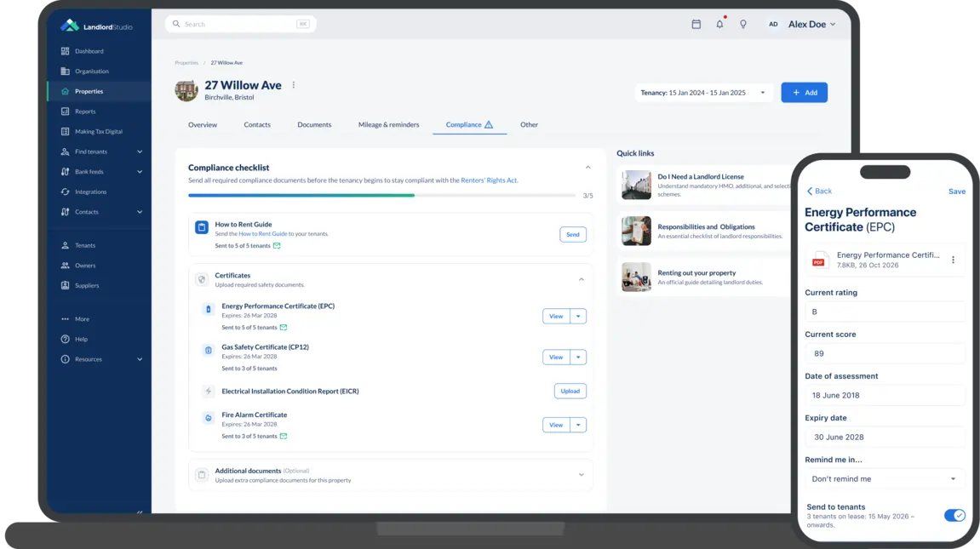Click the lightbulb tips icon
The width and height of the screenshot is (980, 549).
(743, 25)
